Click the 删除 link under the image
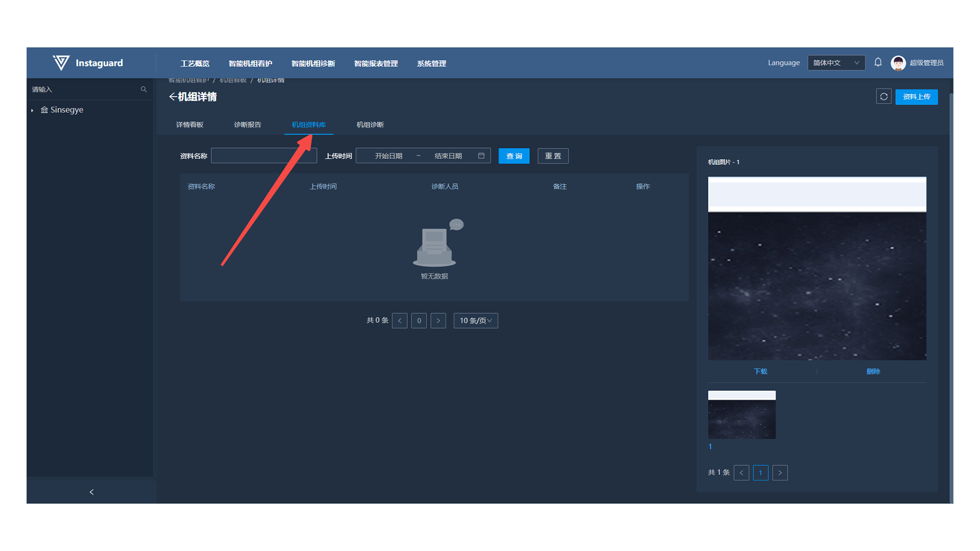Screen dimensions: 980x551 point(873,371)
